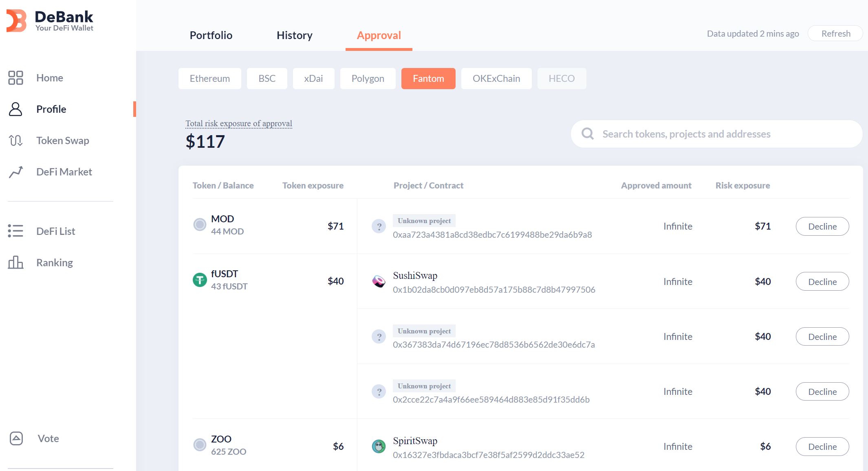
Task: Enable the Ethereum chain filter
Action: 209,78
